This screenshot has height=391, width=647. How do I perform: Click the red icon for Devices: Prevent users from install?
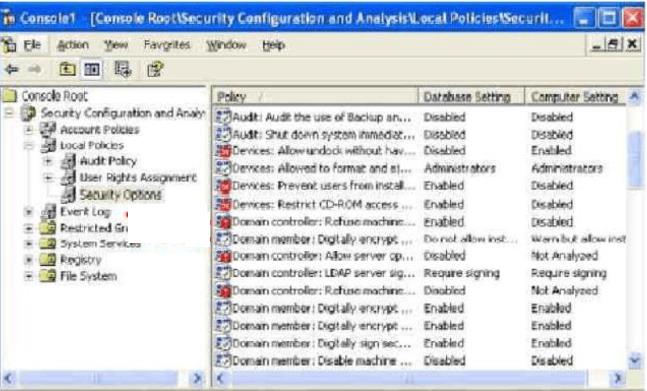point(223,186)
